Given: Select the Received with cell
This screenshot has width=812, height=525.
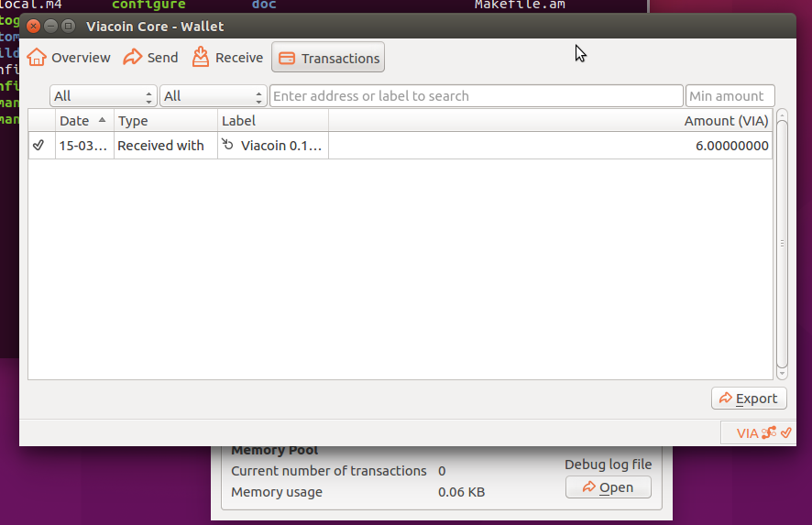Looking at the screenshot, I should pyautogui.click(x=166, y=146).
